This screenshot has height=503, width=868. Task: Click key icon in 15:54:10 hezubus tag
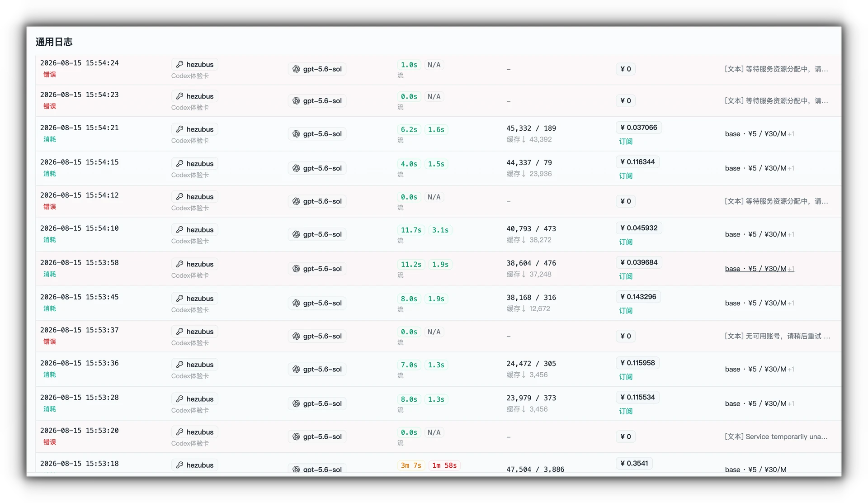pos(179,229)
